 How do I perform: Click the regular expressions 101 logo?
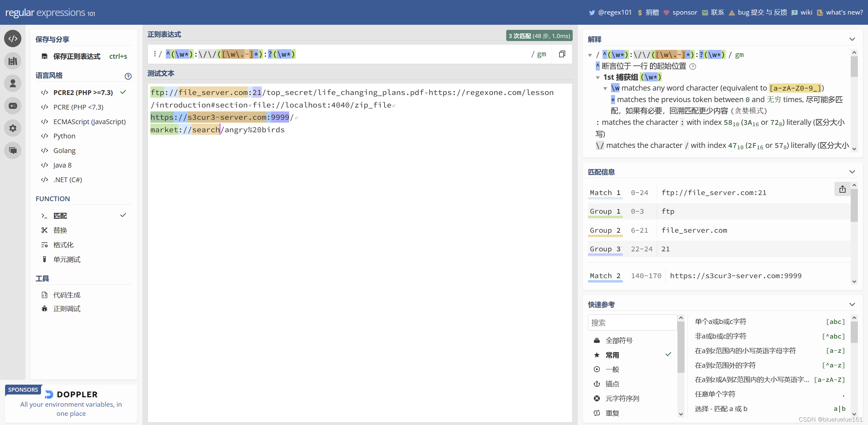click(x=50, y=13)
